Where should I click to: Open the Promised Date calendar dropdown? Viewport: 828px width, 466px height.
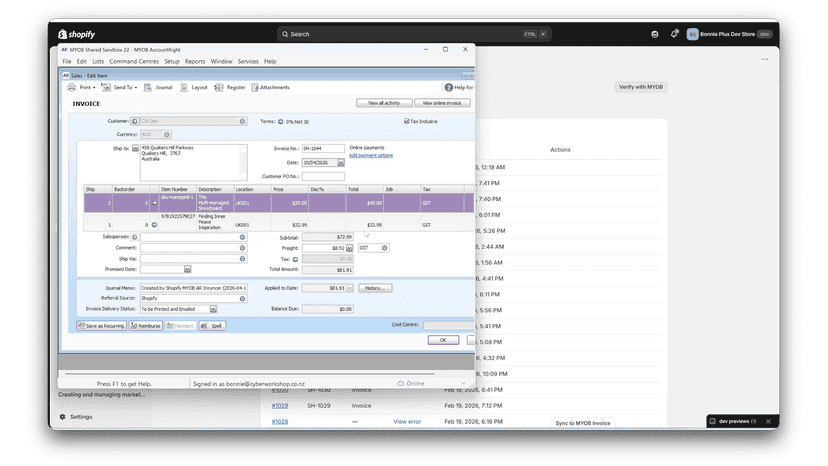(187, 269)
